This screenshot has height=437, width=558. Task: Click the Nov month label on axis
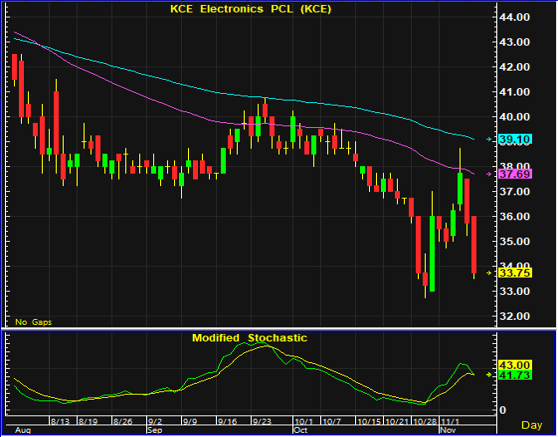coord(448,430)
